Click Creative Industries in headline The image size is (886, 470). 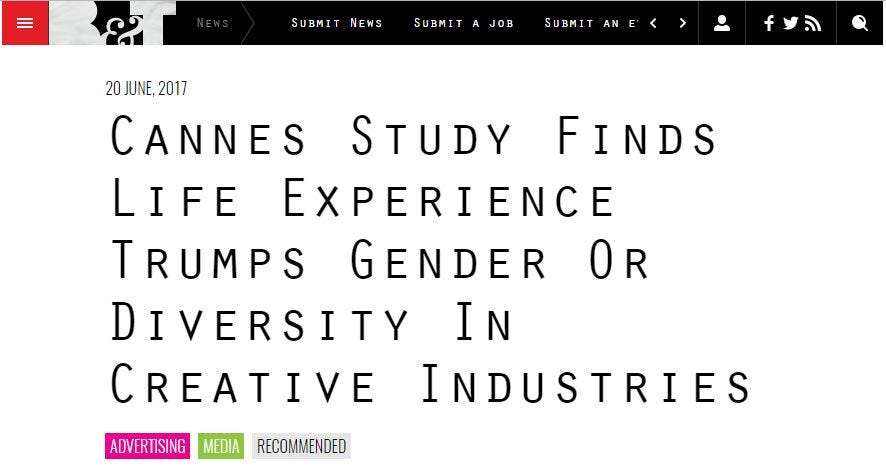[x=429, y=384]
